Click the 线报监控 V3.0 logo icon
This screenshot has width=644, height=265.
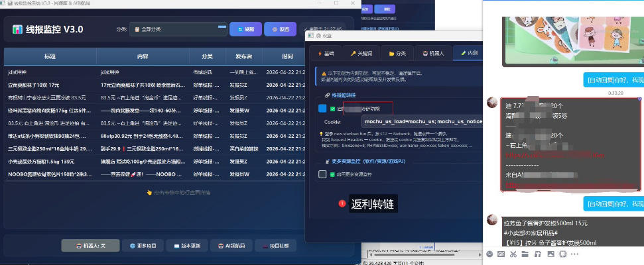[x=18, y=29]
